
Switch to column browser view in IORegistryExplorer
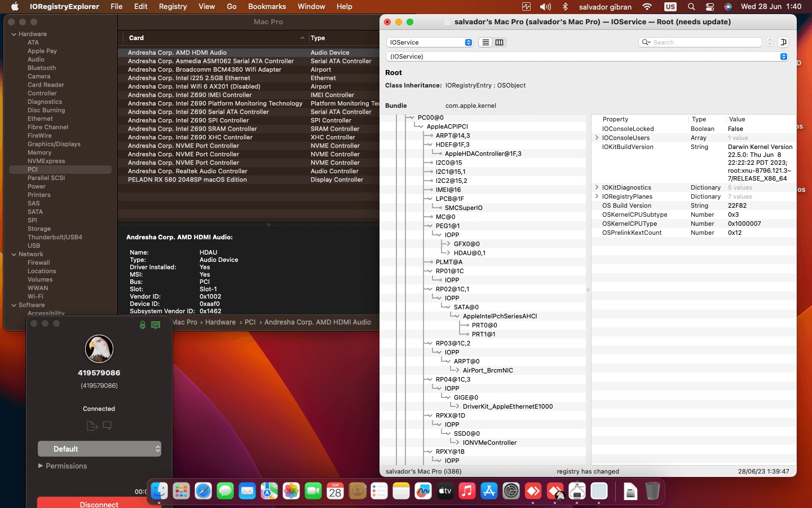click(x=500, y=42)
